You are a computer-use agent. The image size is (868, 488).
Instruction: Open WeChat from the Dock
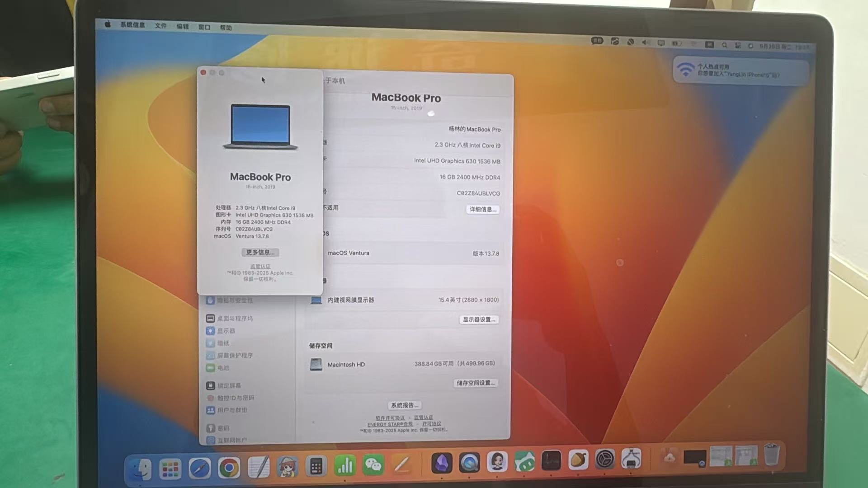click(x=373, y=465)
